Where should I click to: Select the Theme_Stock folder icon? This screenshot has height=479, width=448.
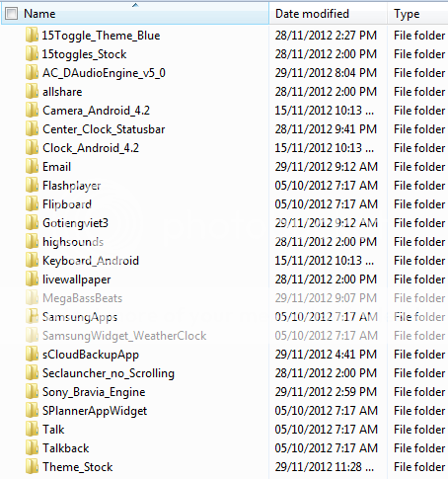tap(32, 467)
